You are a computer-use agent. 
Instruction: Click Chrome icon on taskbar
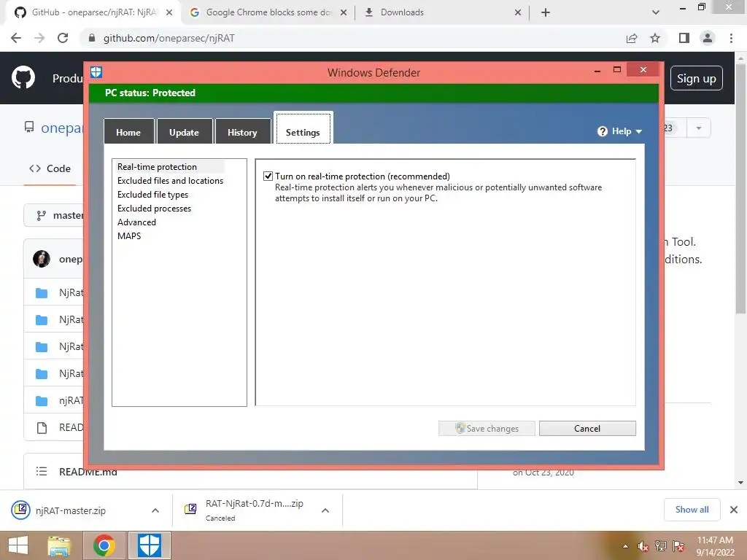click(104, 545)
